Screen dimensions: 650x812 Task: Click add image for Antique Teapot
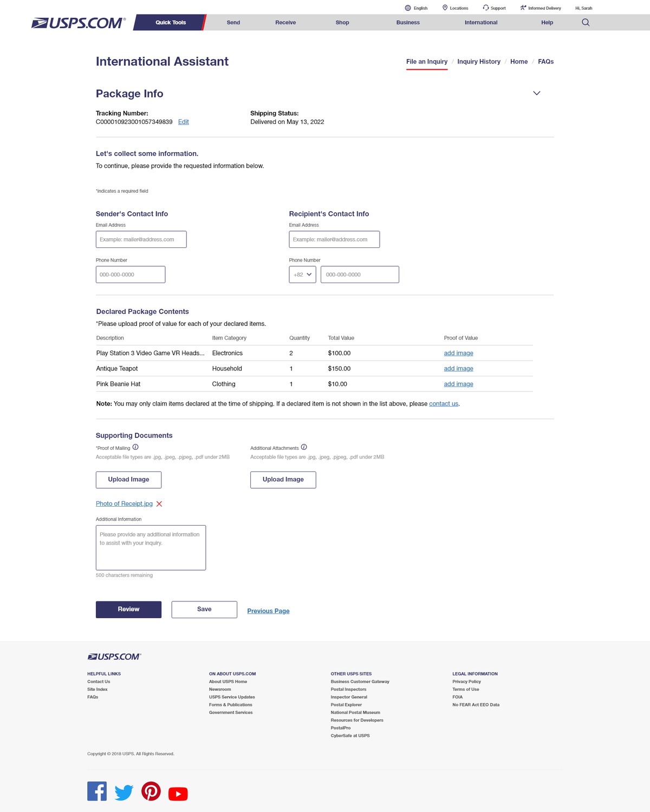(x=459, y=369)
